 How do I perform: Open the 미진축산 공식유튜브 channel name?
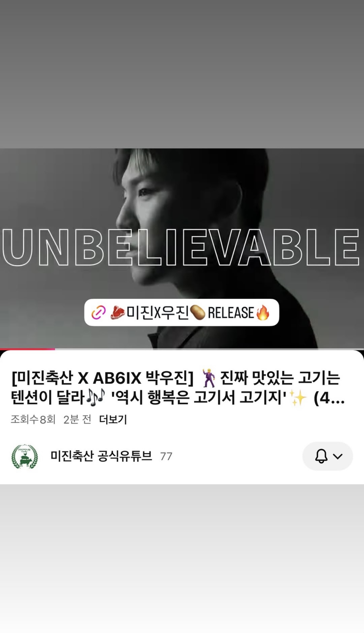point(101,456)
